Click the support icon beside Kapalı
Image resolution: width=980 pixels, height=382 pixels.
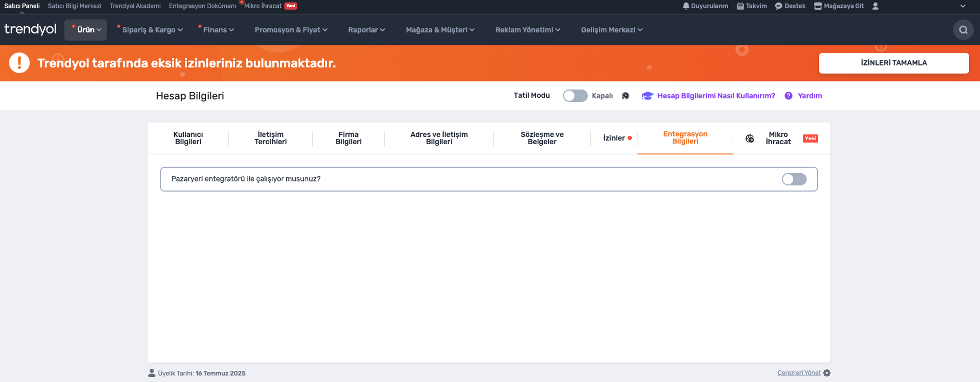click(x=626, y=96)
